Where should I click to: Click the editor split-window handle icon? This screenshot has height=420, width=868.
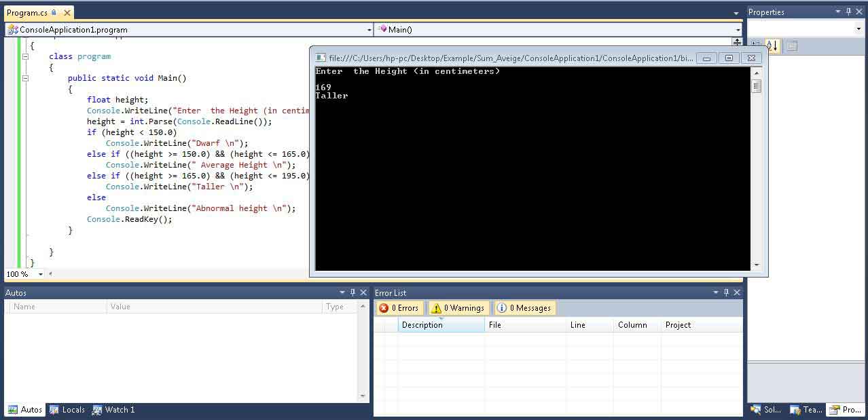coord(737,42)
